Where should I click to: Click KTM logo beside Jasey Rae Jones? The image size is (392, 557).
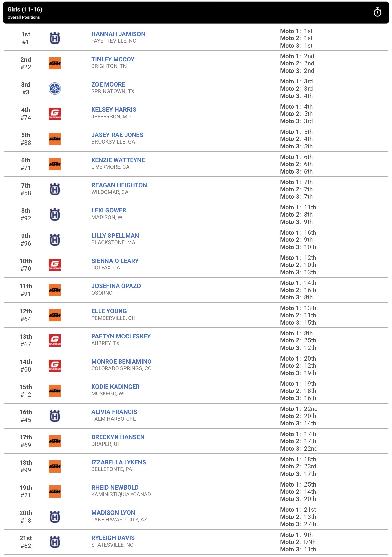(55, 139)
